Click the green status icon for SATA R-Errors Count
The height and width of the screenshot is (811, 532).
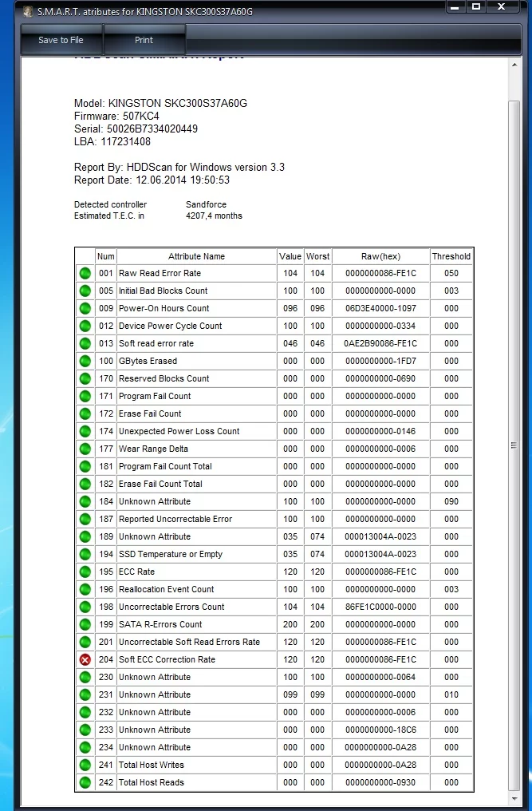pyautogui.click(x=85, y=625)
